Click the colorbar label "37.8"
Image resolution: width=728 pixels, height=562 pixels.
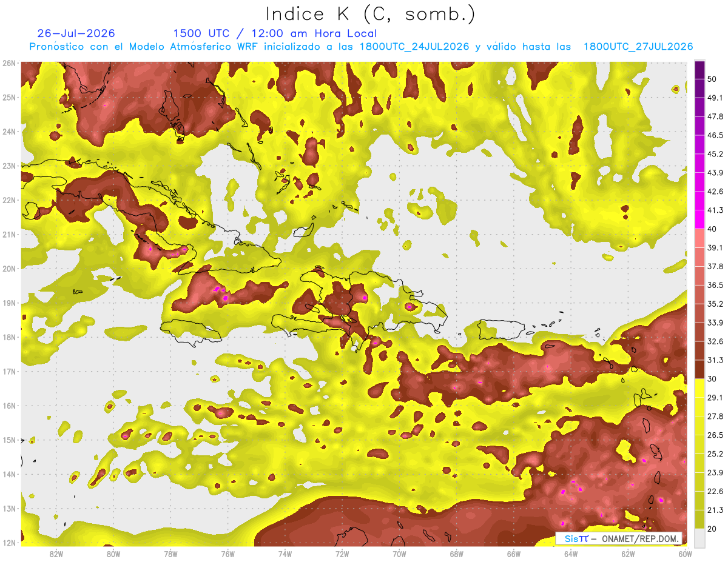point(715,266)
